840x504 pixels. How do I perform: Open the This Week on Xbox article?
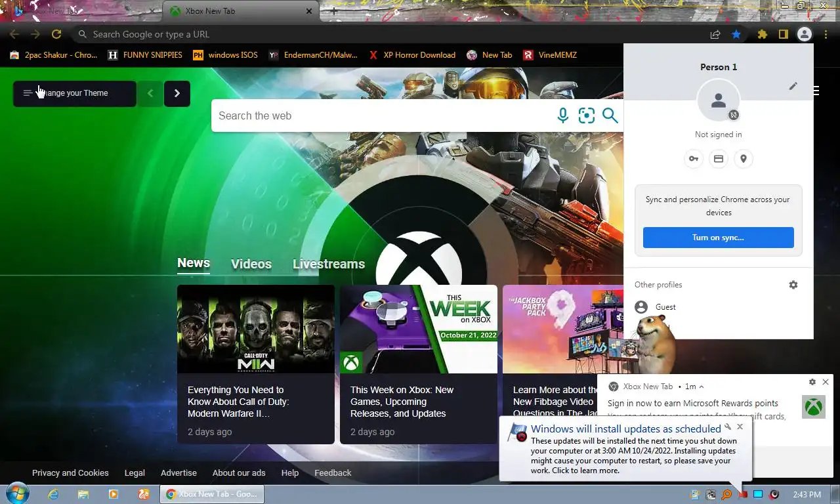pos(419,364)
